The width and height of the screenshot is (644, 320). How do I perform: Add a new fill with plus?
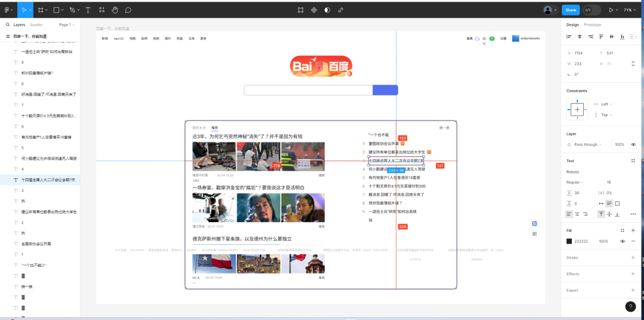633,231
